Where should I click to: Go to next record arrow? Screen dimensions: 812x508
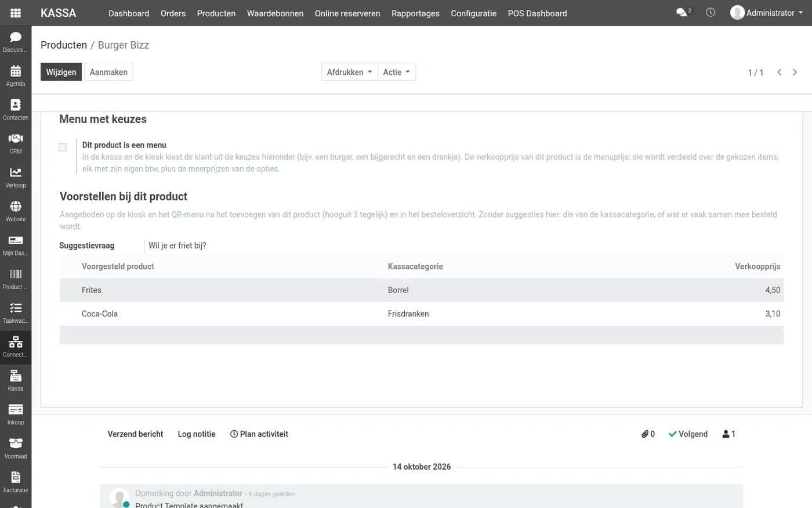tap(795, 72)
